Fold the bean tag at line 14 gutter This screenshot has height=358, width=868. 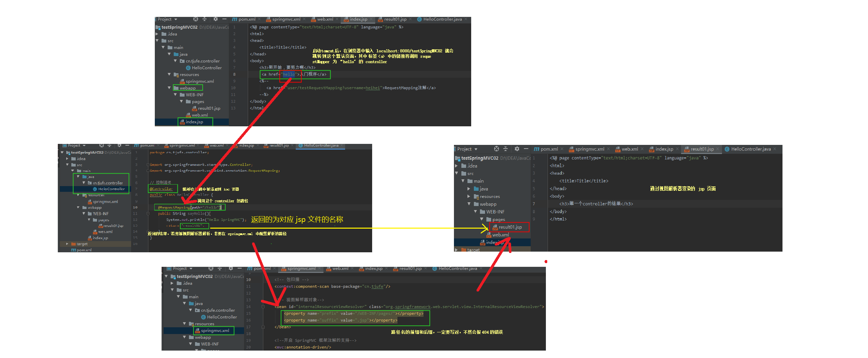point(263,307)
